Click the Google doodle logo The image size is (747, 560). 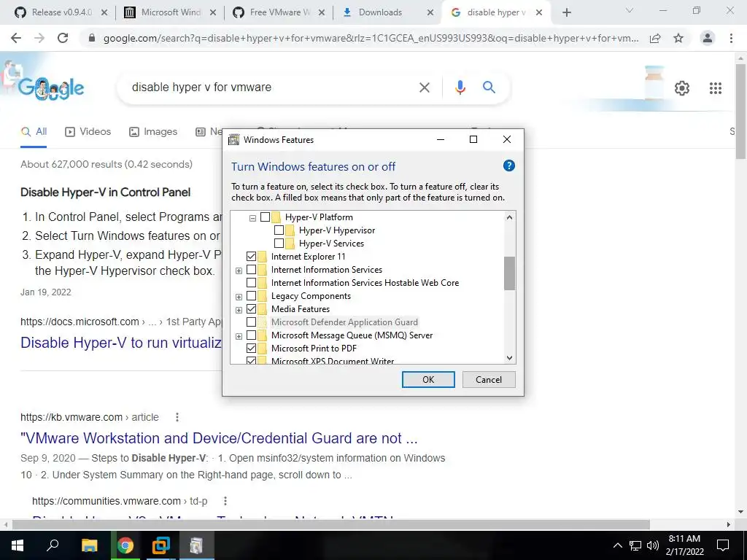pos(52,87)
